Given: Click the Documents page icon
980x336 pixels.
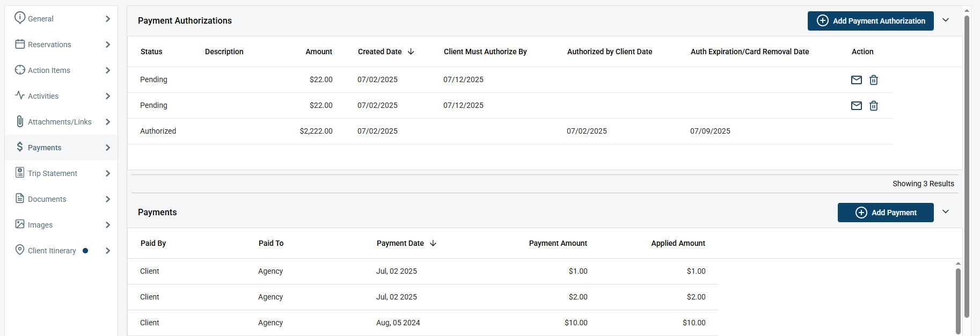Looking at the screenshot, I should [x=20, y=198].
